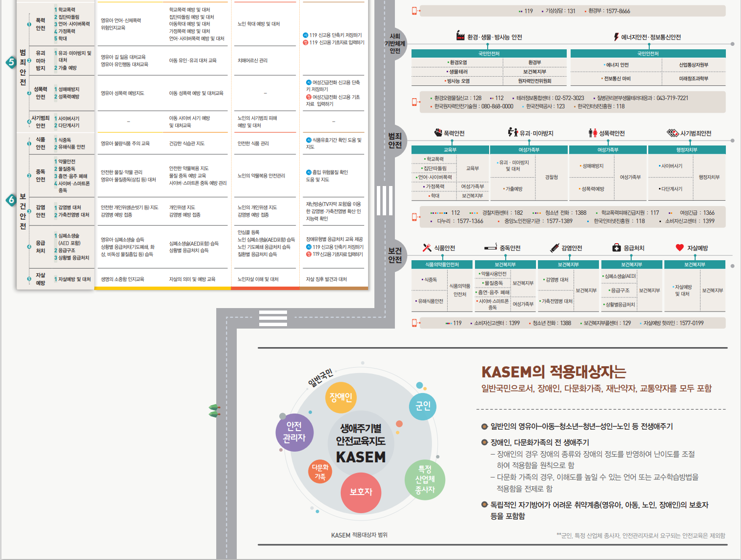Click the teal number 6 marker by 보건안전
This screenshot has height=560, width=741.
tap(11, 200)
